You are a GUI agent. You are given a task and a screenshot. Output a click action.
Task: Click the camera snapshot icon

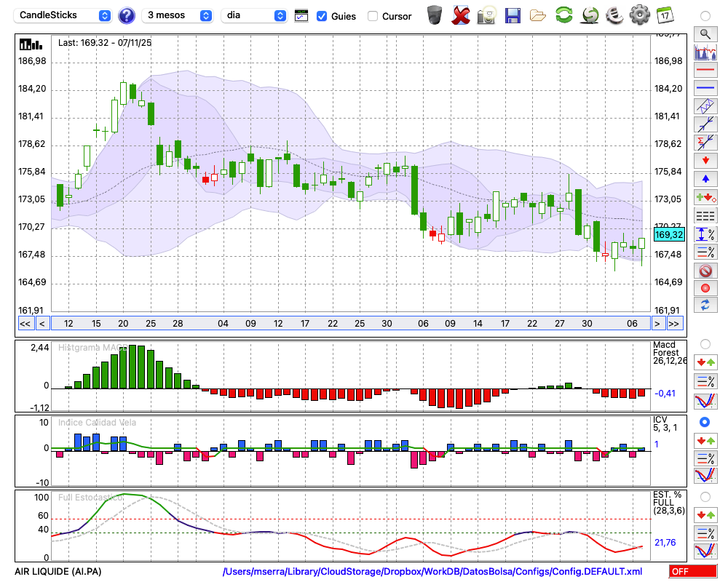tap(486, 15)
